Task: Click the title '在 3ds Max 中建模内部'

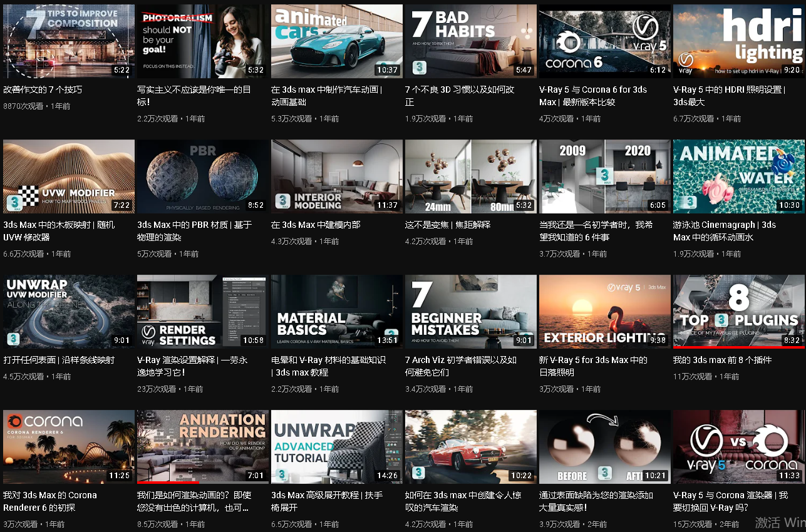Action: pos(316,225)
